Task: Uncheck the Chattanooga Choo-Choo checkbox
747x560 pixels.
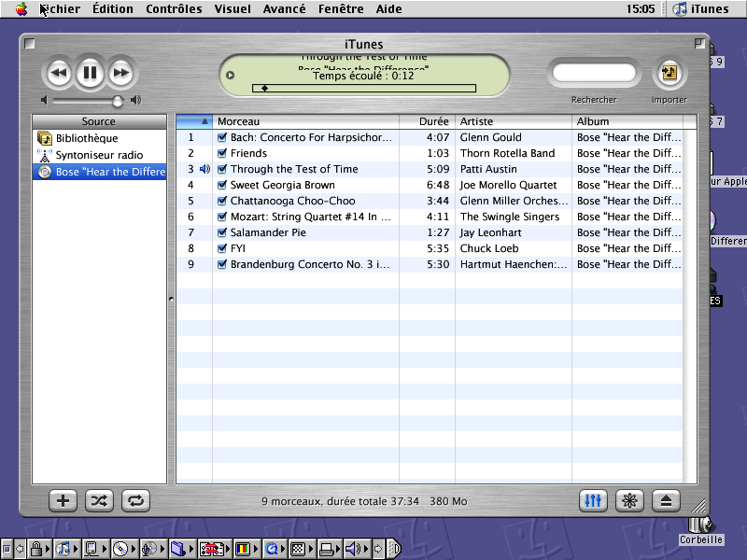Action: [221, 201]
